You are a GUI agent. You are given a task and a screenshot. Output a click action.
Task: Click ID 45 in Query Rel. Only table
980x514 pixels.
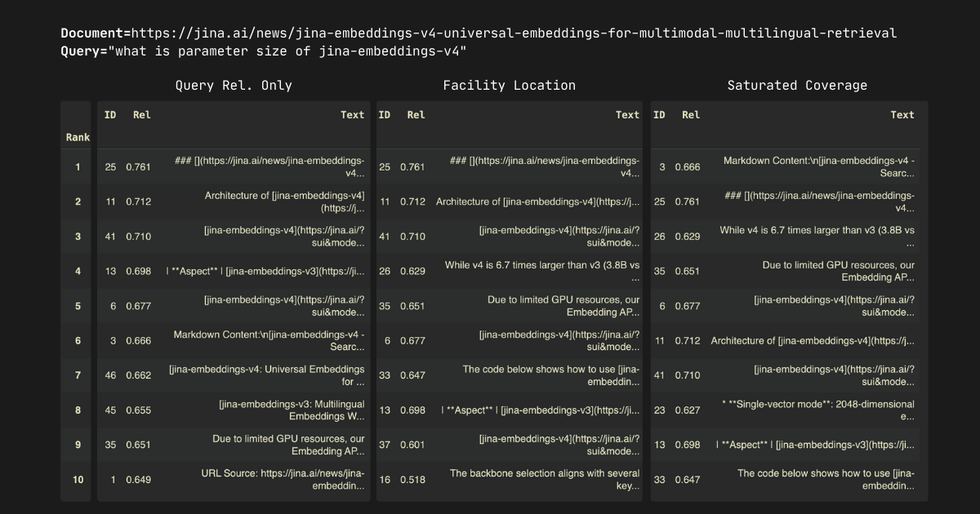tap(110, 410)
